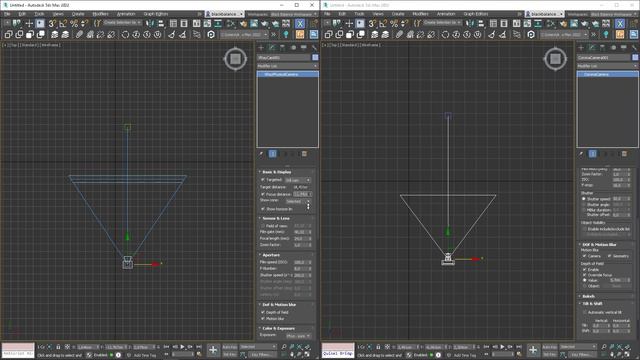Open the Modify tab icon in right command panel

tap(592, 48)
